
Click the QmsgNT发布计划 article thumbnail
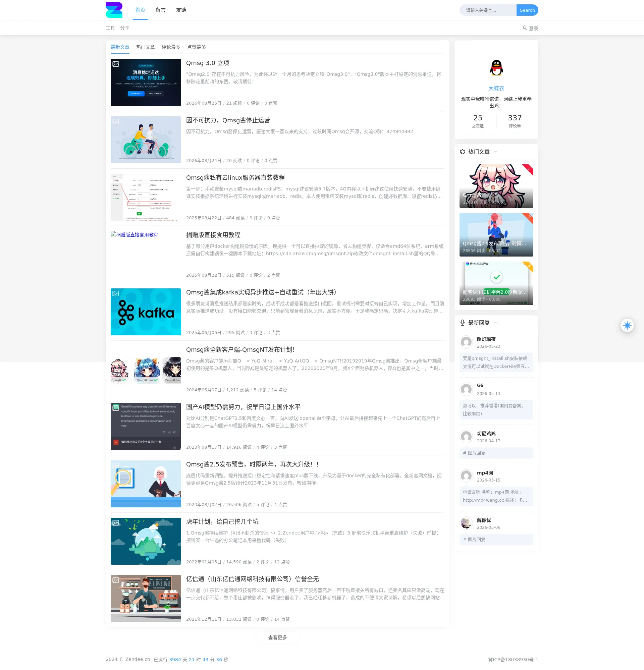tap(146, 369)
